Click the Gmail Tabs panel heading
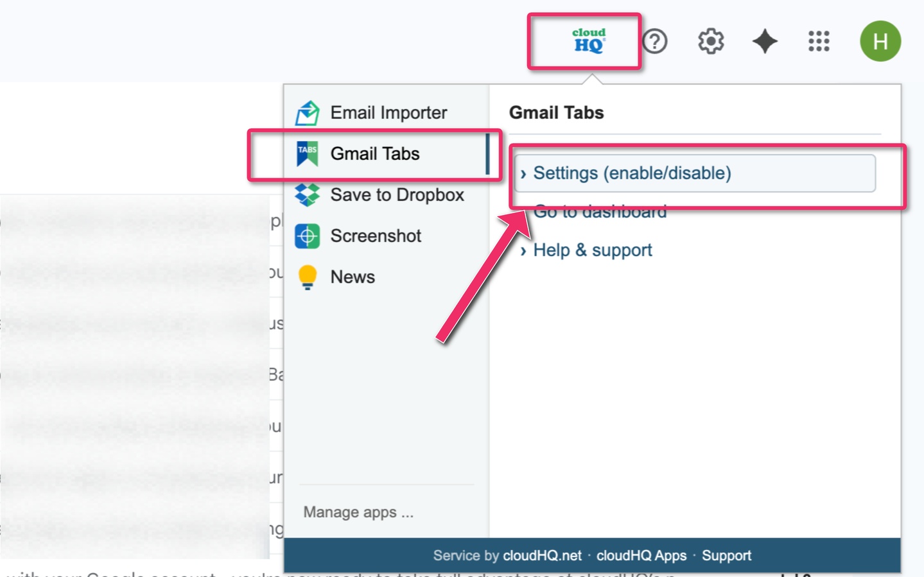Viewport: 924px width, 577px height. [x=556, y=113]
